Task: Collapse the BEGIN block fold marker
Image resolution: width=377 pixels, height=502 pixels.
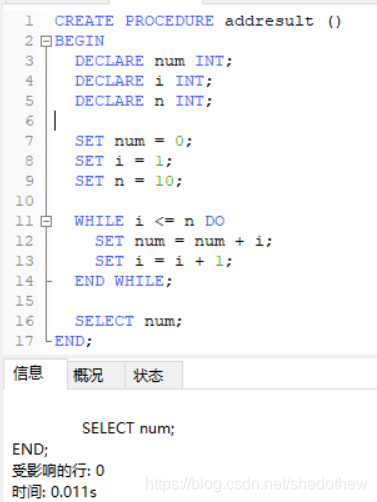Action: click(46, 41)
